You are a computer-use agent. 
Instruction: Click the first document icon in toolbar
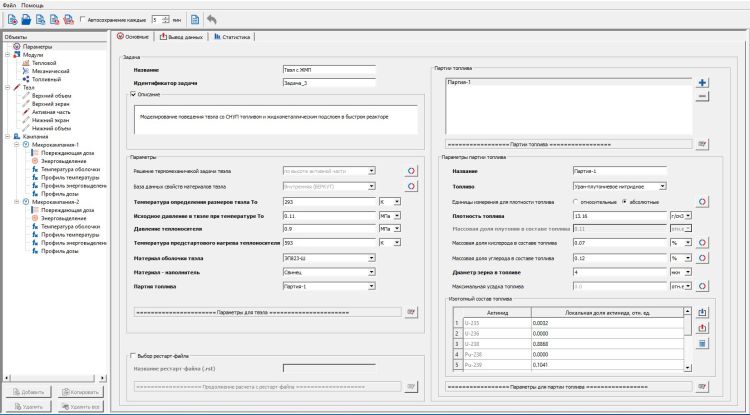pos(12,20)
